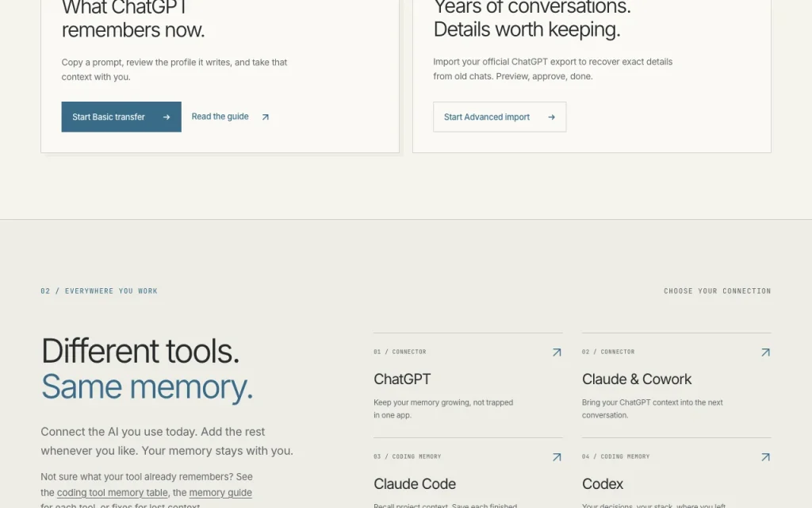Select the ChatGPT connector title

coord(402,379)
